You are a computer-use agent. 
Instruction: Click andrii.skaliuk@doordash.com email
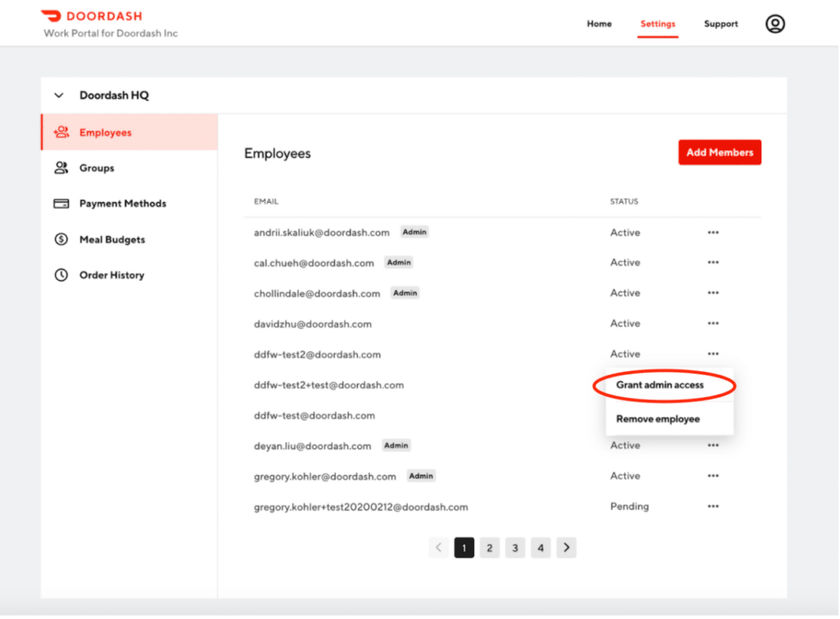pos(322,232)
